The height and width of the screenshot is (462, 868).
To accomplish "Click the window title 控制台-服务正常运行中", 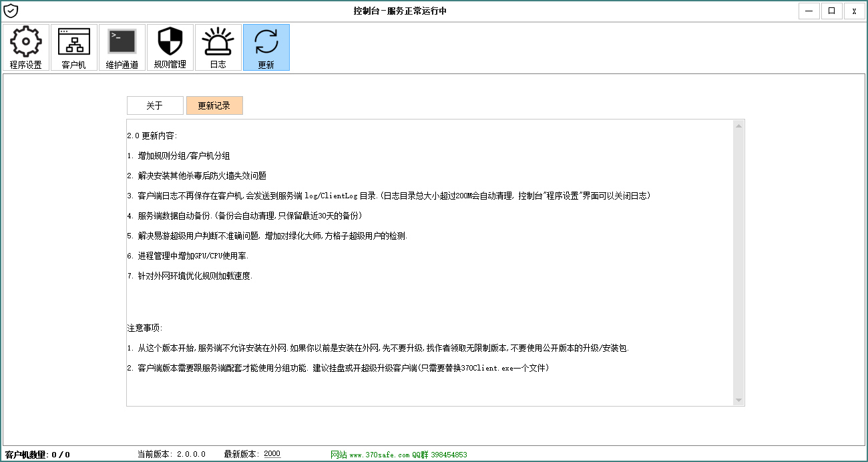I will pos(400,11).
